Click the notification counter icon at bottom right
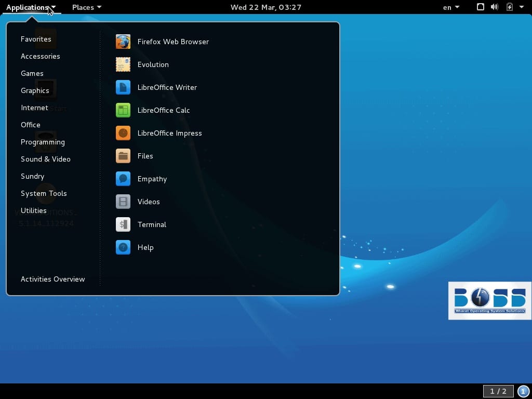532x399 pixels. click(523, 391)
